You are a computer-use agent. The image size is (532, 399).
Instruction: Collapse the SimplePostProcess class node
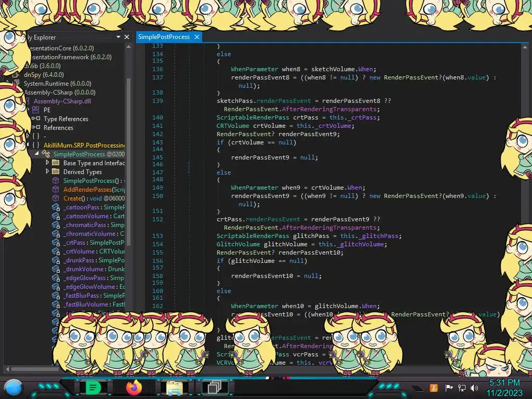pyautogui.click(x=37, y=154)
